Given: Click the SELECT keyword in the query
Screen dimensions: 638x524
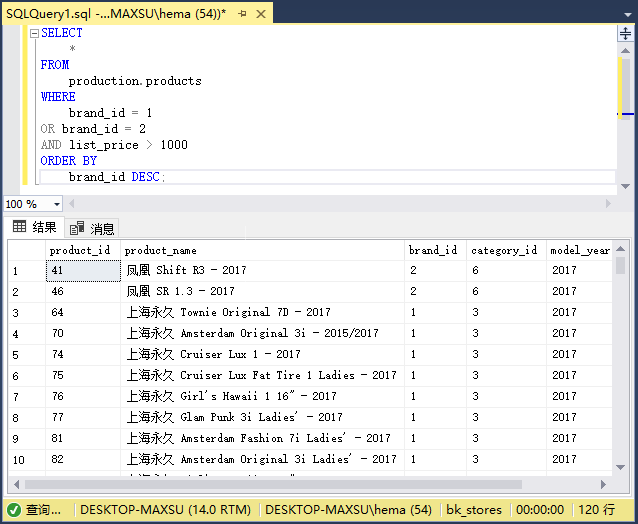Looking at the screenshot, I should pyautogui.click(x=62, y=33).
